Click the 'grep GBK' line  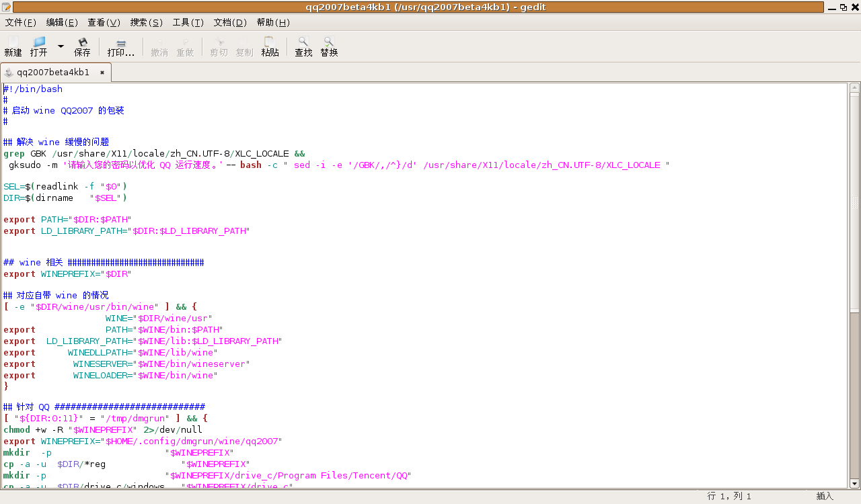pos(154,153)
